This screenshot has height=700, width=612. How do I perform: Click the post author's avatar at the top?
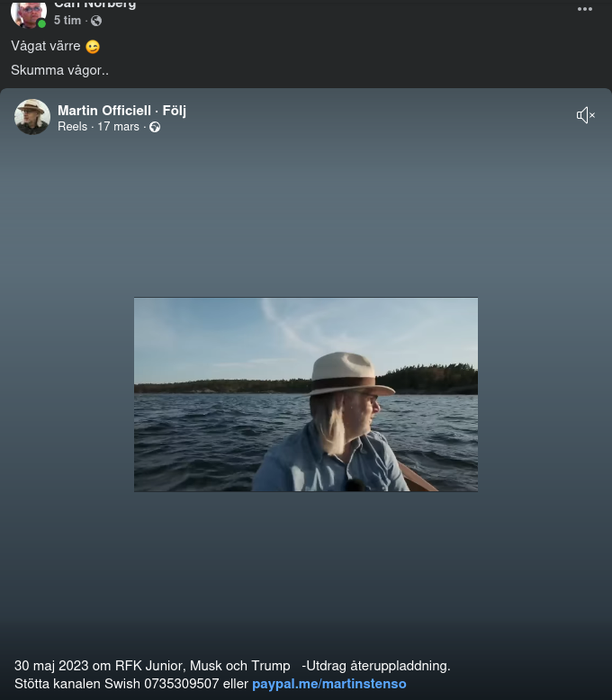coord(29,13)
